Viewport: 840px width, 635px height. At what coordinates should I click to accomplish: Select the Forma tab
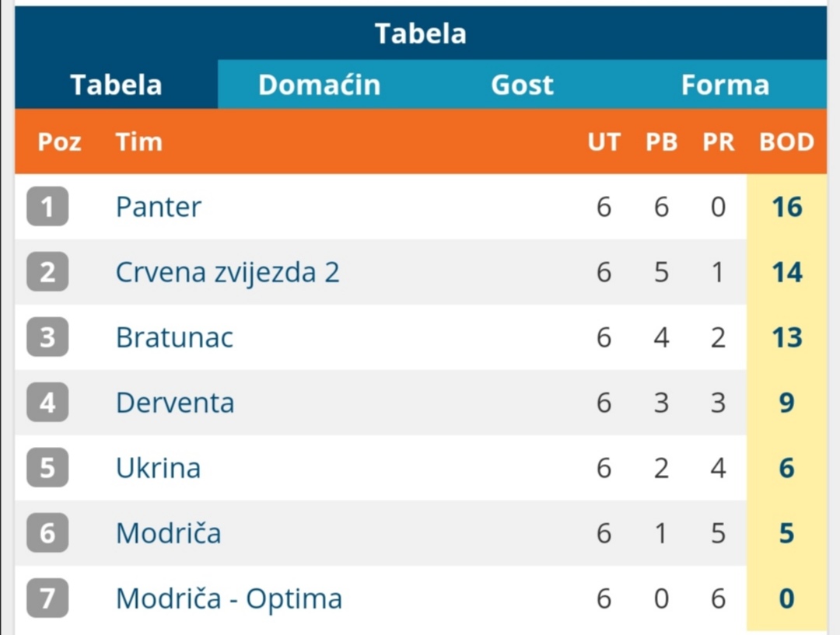click(x=725, y=85)
